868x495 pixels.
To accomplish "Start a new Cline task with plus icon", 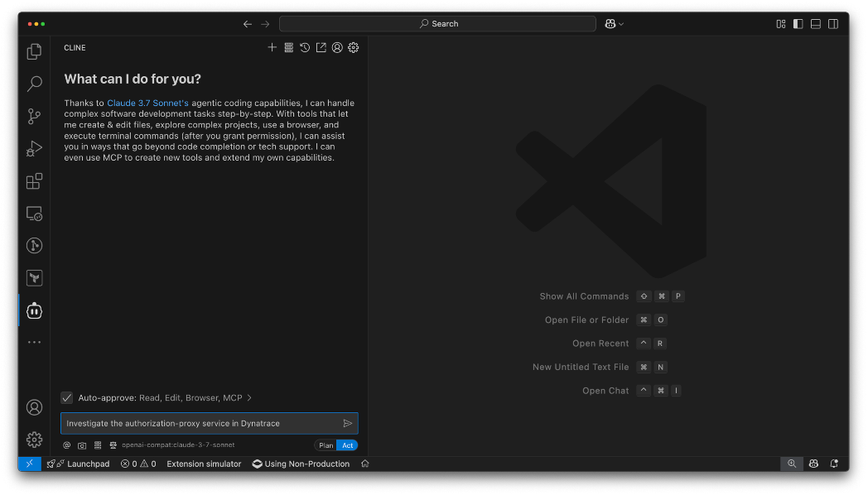I will (272, 48).
